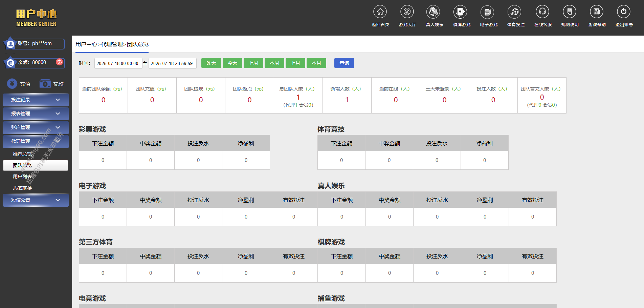Click the start time date field

[x=118, y=63]
